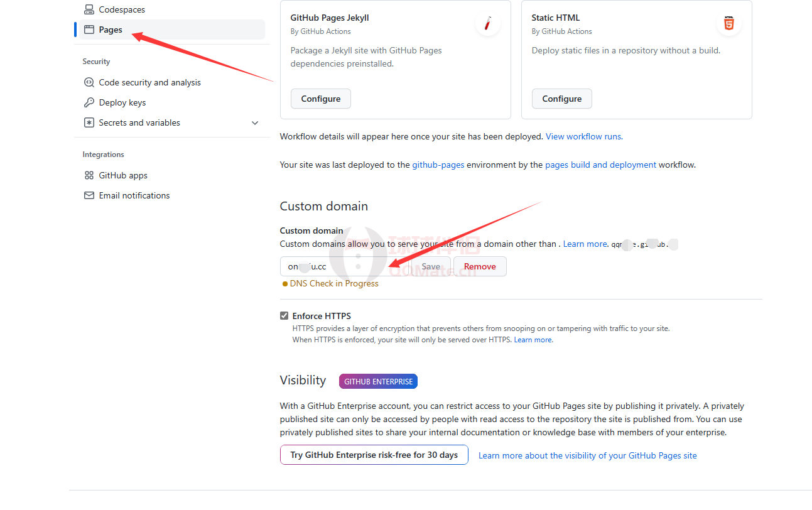This screenshot has width=812, height=510.
Task: Uncheck the Enforce HTTPS checkbox
Action: pyautogui.click(x=284, y=316)
